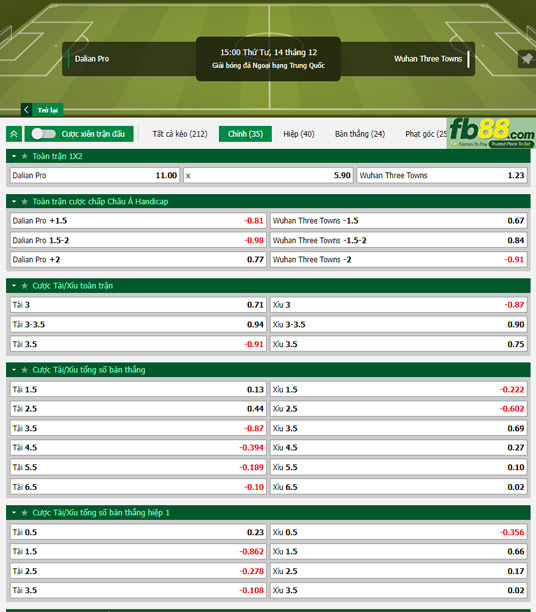This screenshot has height=612, width=536.
Task: Select Wuhan Three Towns -1.5 at 0.67
Action: point(399,221)
